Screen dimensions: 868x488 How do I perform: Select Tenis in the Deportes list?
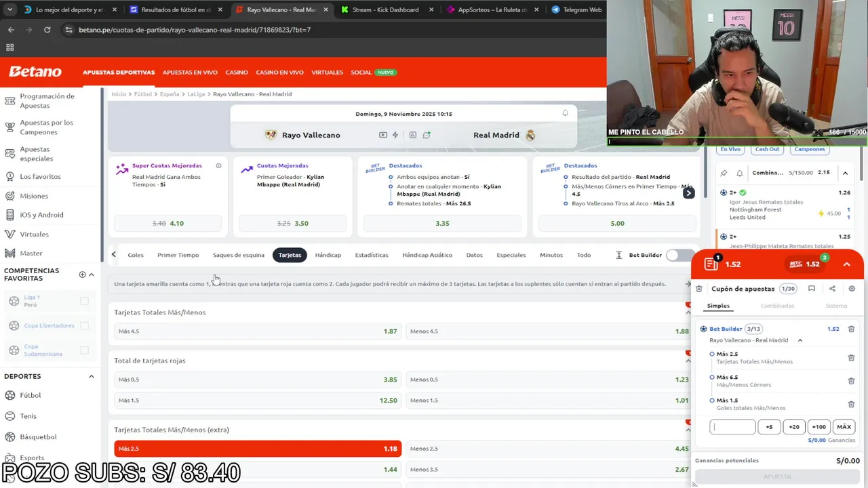point(28,416)
